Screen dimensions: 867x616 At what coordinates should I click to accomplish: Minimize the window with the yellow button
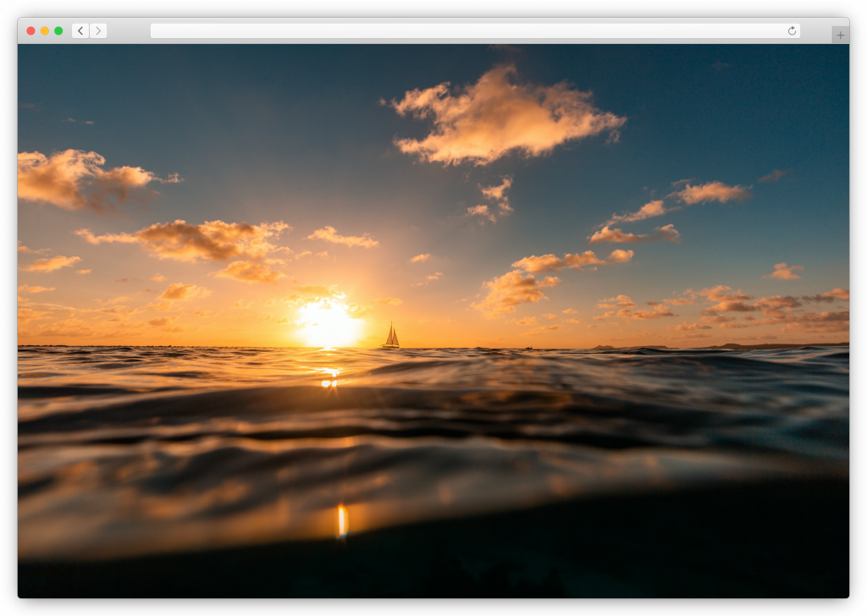(45, 31)
